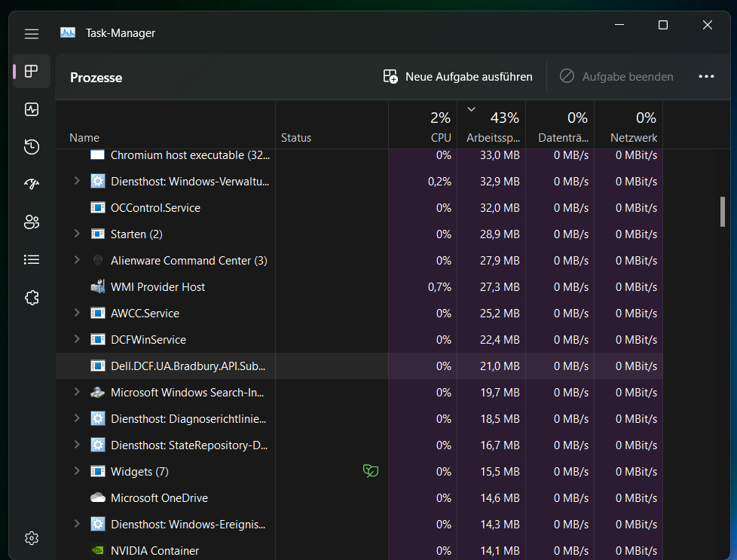
Task: Select the Processes page icon in sidebar
Action: coord(32,72)
